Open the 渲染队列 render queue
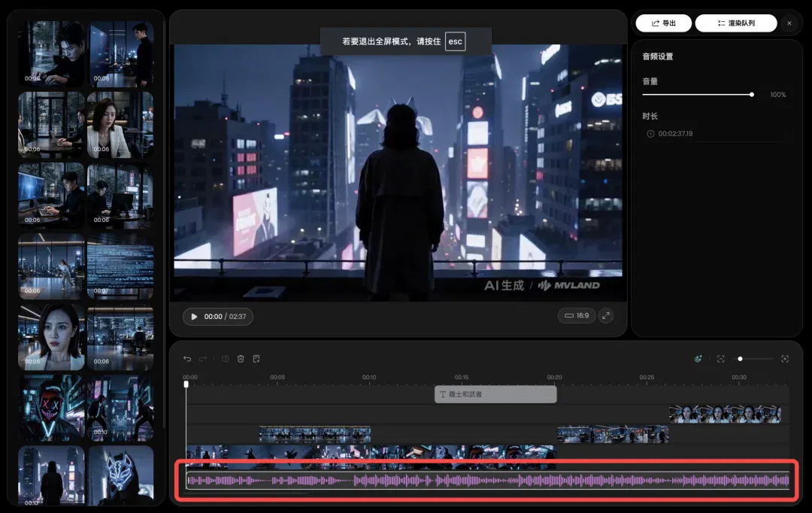Image resolution: width=812 pixels, height=513 pixels. 736,23
